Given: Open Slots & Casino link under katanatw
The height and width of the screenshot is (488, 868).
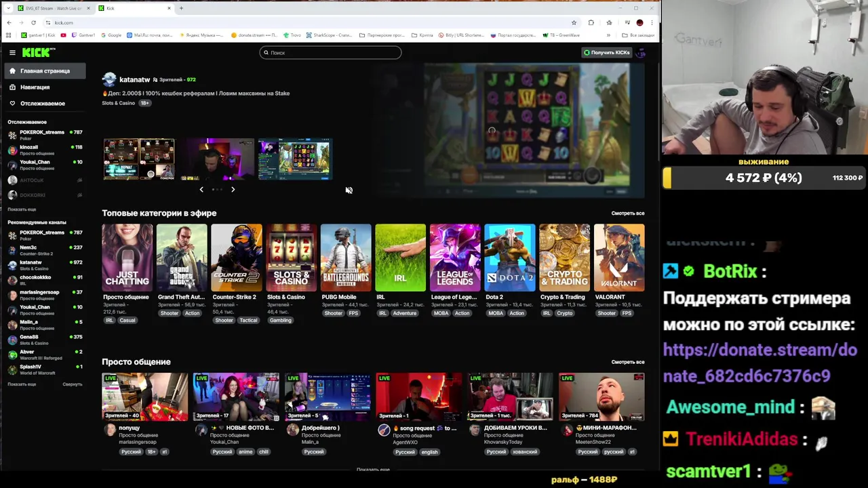Looking at the screenshot, I should (119, 103).
